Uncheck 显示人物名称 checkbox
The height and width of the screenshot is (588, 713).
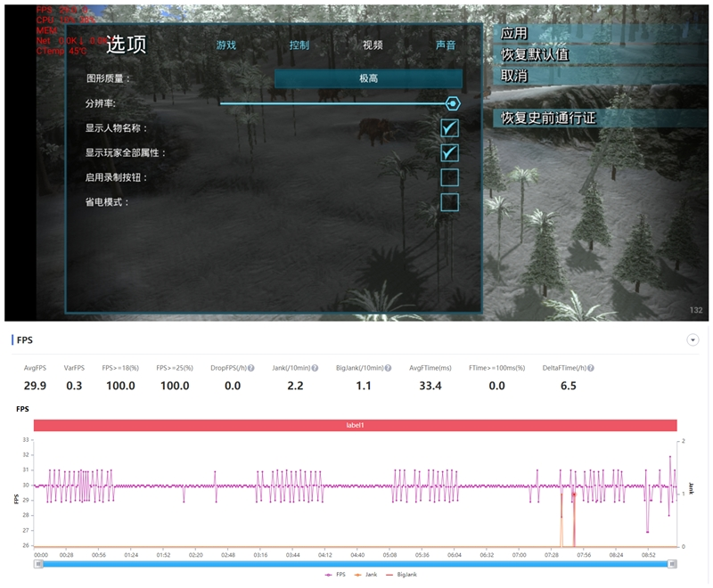450,128
